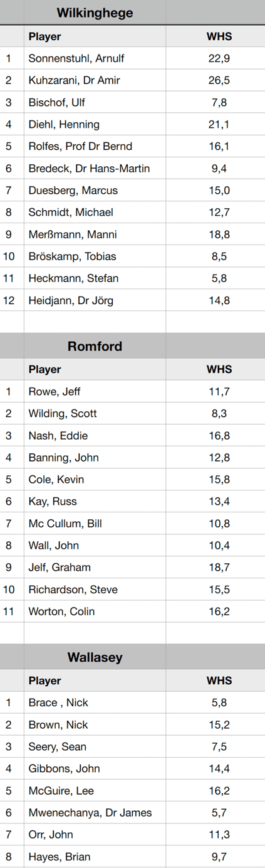Click the Worton, Colin player cell
265x868 pixels.
coord(95,611)
